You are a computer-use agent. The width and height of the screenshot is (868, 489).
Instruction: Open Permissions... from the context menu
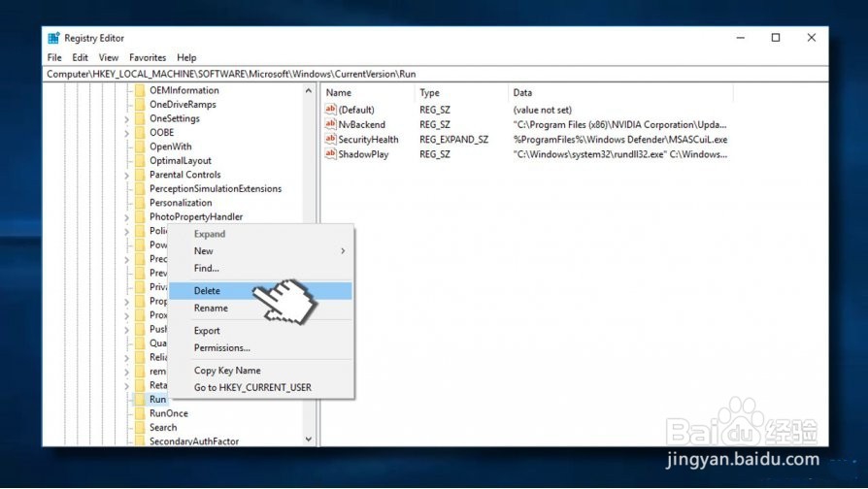click(260, 348)
